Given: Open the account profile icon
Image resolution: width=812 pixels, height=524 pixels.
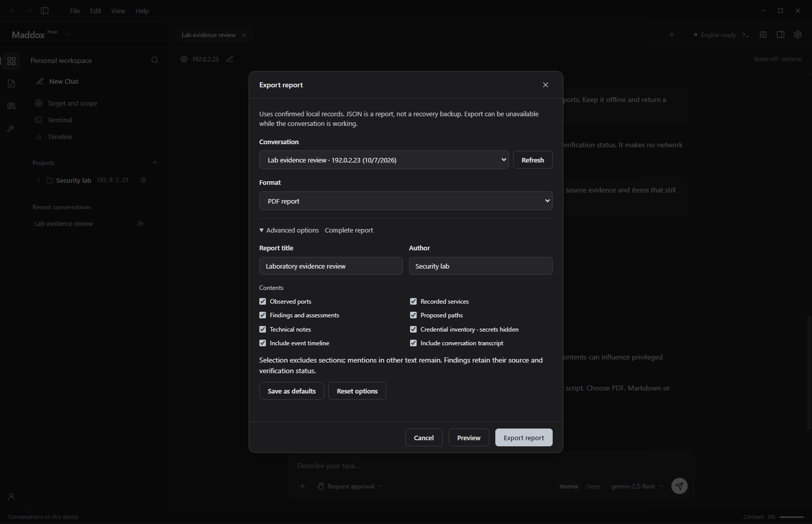Looking at the screenshot, I should pyautogui.click(x=11, y=497).
